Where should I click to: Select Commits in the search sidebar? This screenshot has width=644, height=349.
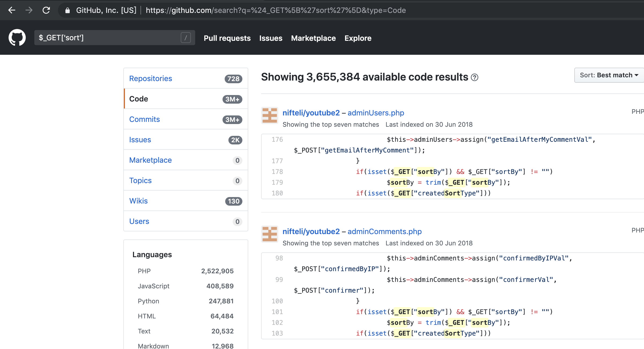145,119
